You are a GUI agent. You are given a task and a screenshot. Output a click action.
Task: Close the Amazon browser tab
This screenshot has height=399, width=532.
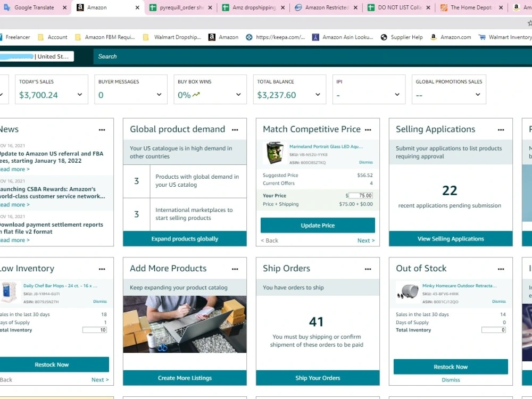coord(137,7)
